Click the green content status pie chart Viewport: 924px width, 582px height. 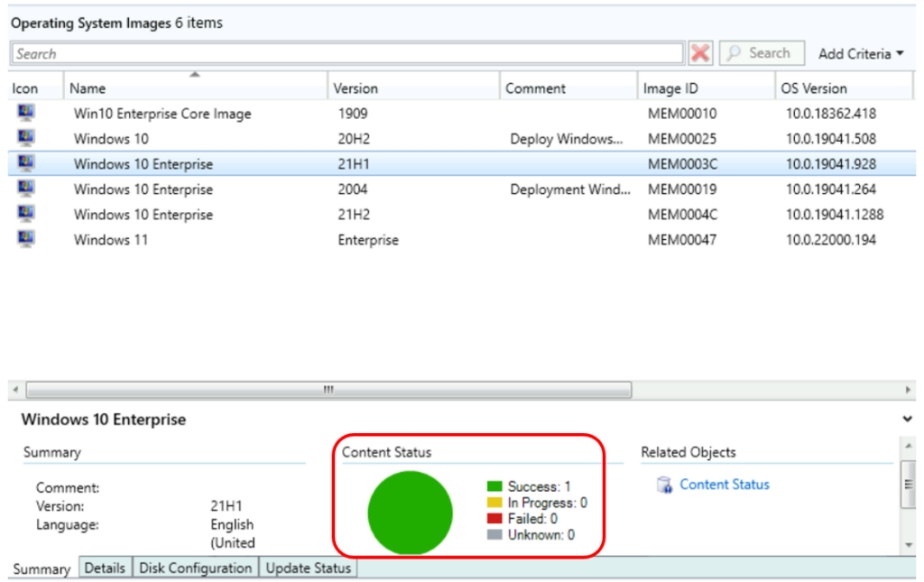point(411,513)
